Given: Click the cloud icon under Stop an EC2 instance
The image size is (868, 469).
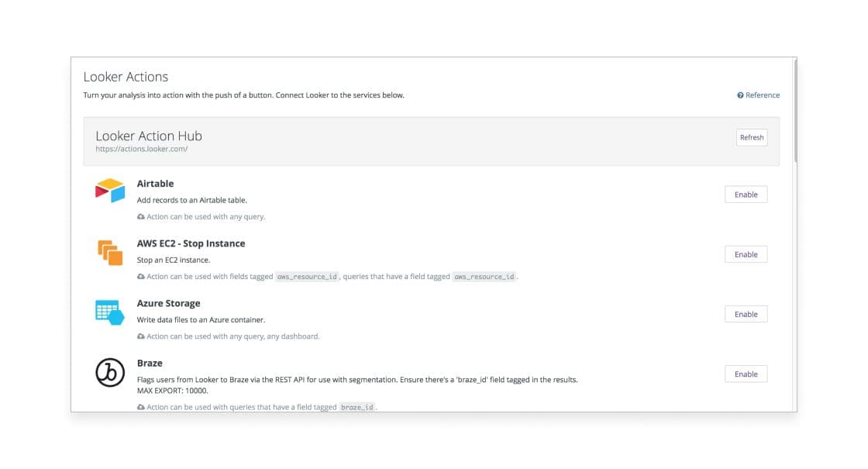Looking at the screenshot, I should click(x=141, y=277).
